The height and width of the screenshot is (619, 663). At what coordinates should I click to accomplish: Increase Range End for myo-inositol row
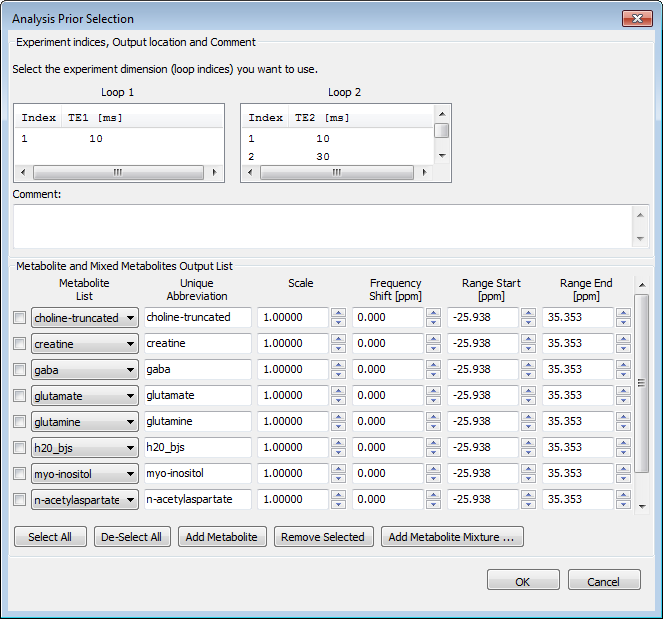(x=624, y=469)
